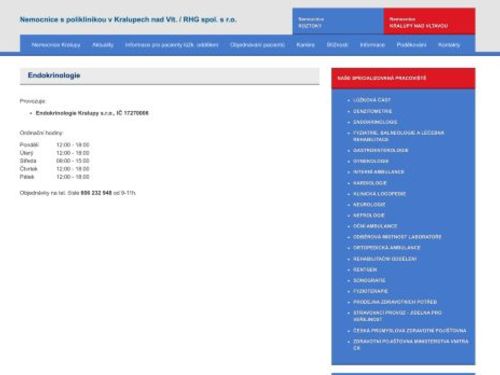Open the site title Nemocnice s poliklinikou v Kralupech
The height and width of the screenshot is (375, 500).
click(128, 20)
